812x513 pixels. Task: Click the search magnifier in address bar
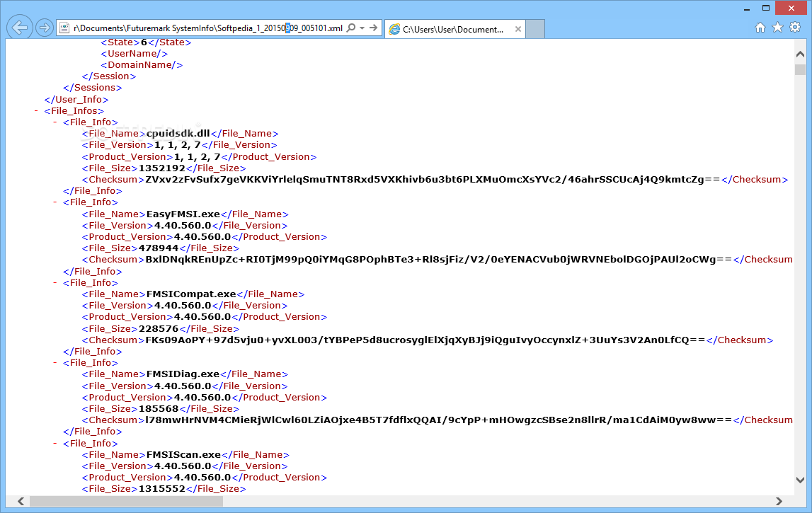pos(351,28)
